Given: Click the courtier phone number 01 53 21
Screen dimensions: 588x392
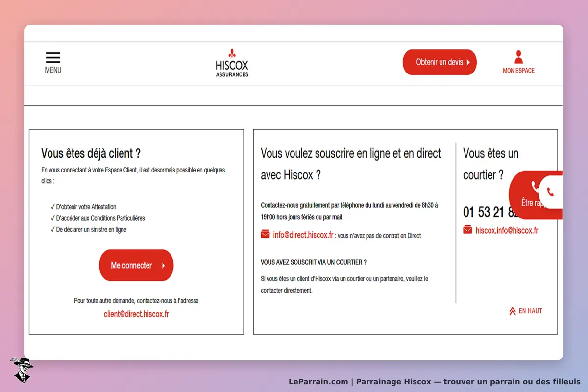Looking at the screenshot, I should point(490,212).
